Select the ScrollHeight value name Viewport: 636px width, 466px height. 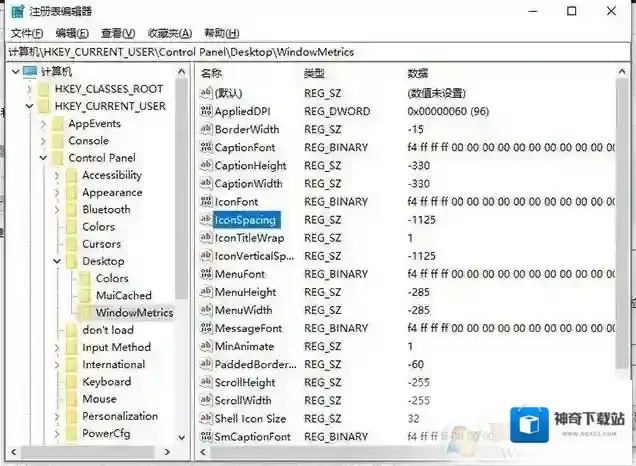[x=245, y=382]
